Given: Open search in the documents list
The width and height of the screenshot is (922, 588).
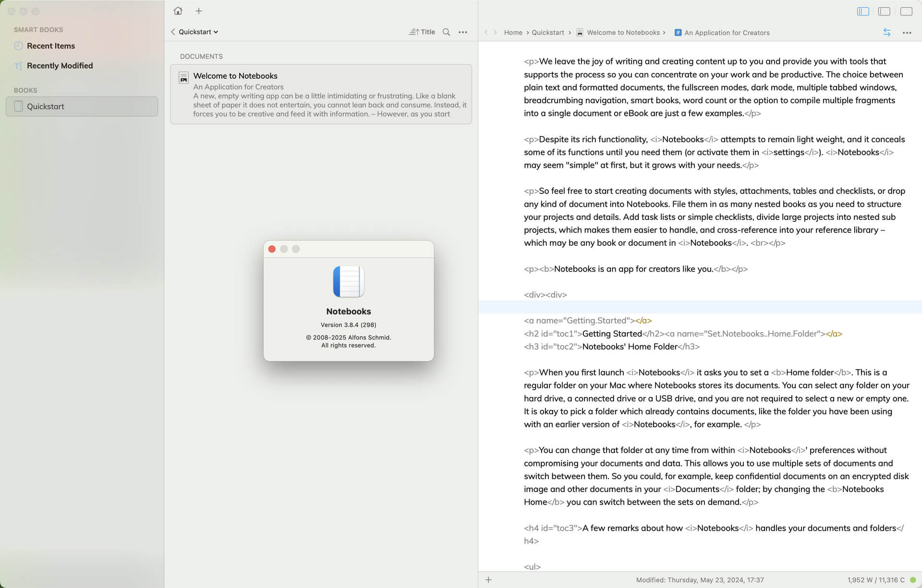Looking at the screenshot, I should point(446,32).
